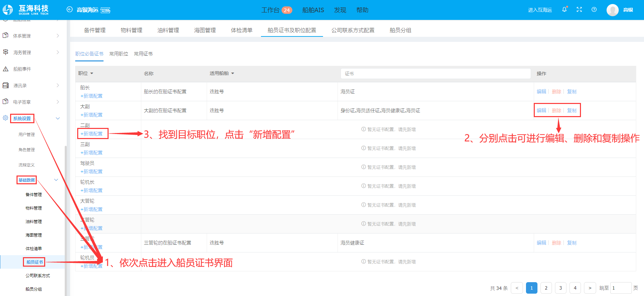Image resolution: width=644 pixels, height=296 pixels.
Task: Expand 海务管理 chevron
Action: (58, 52)
